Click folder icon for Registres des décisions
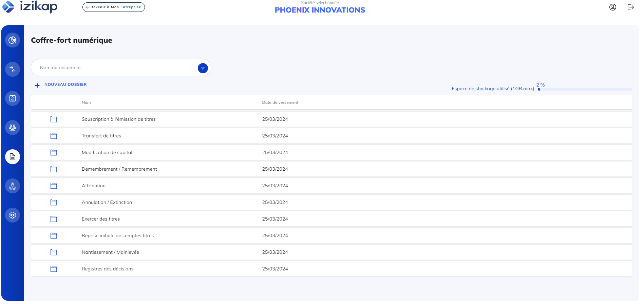Viewport: 644px width, 304px height. [x=54, y=269]
